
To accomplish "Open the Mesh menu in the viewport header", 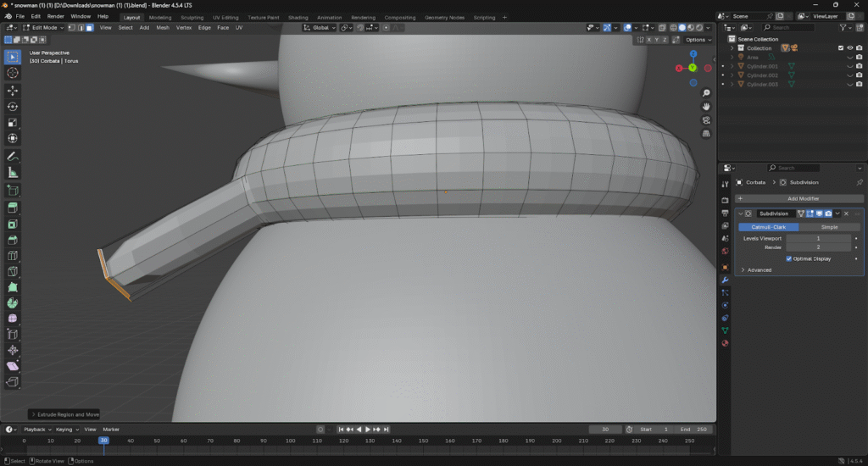I will click(162, 27).
